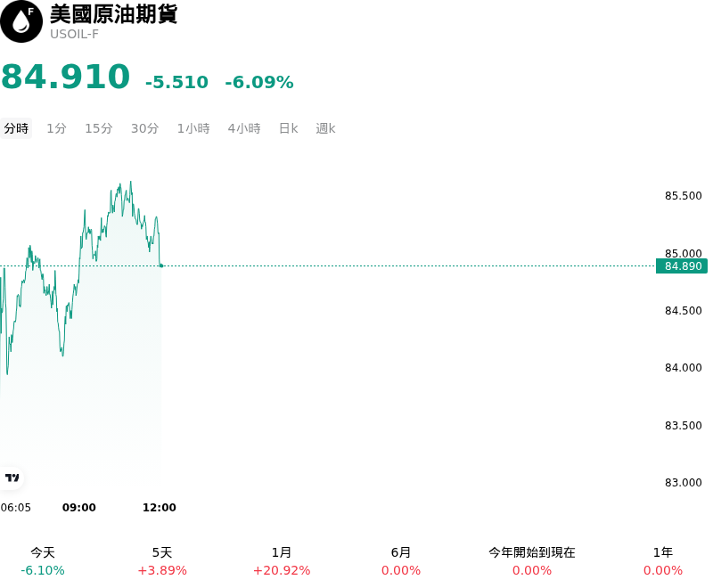Click the 09:00 time axis marker
This screenshot has height=588, width=713.
coord(79,507)
